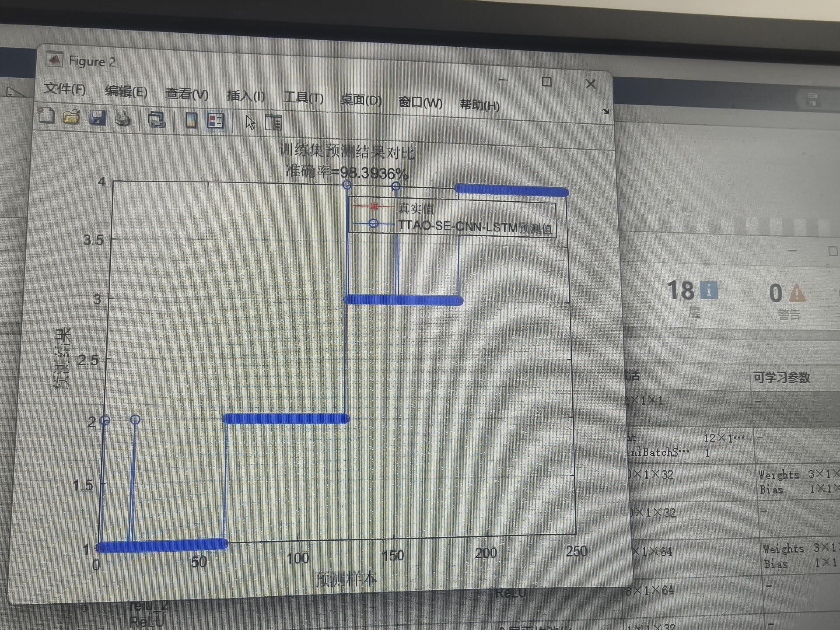Screen dimensions: 840x630
Task: Maximize the Figure 2 window
Action: [546, 82]
